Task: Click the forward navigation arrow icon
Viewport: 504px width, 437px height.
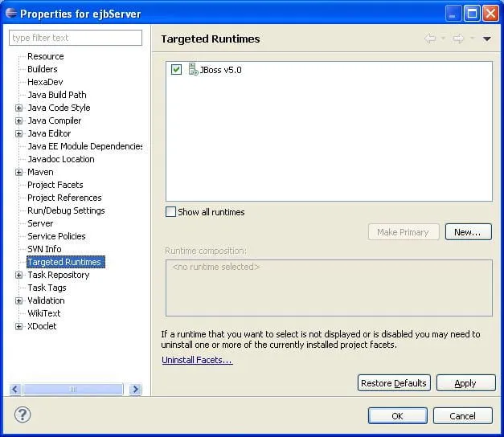Action: 458,39
